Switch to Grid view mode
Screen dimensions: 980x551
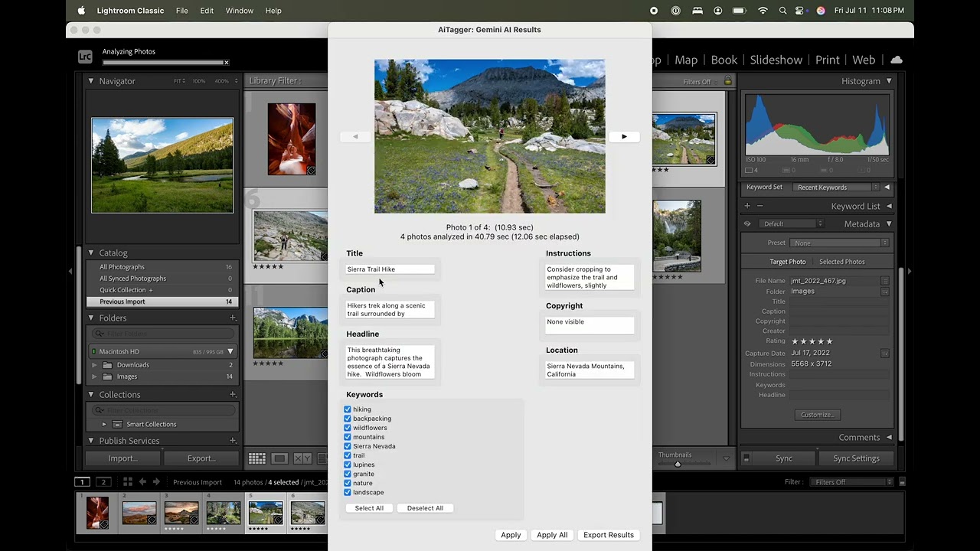click(x=257, y=458)
